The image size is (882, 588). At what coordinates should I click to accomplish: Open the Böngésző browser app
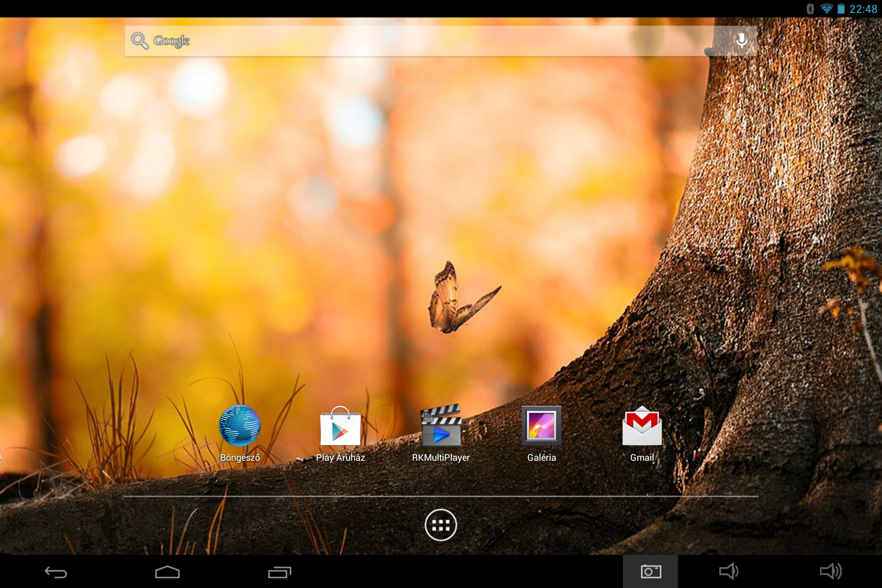(x=239, y=426)
